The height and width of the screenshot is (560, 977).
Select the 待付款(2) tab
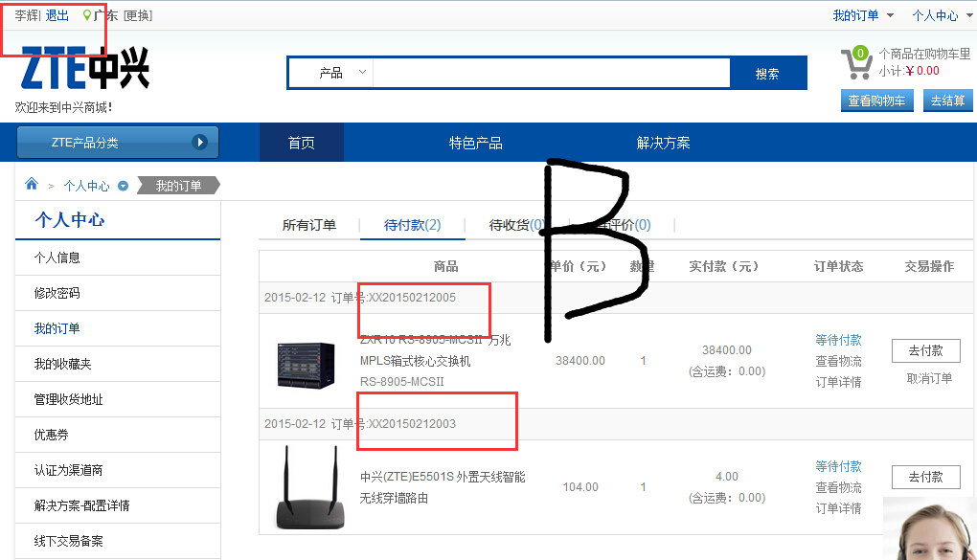(x=413, y=225)
